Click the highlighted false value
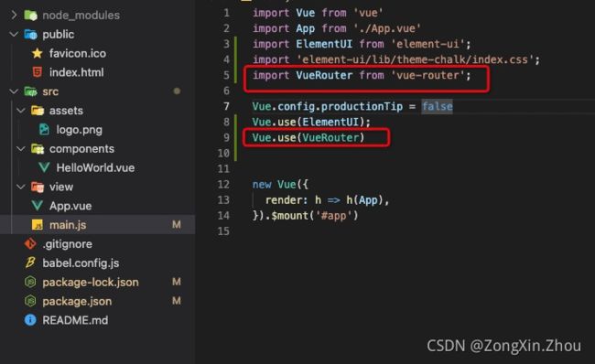 point(438,106)
